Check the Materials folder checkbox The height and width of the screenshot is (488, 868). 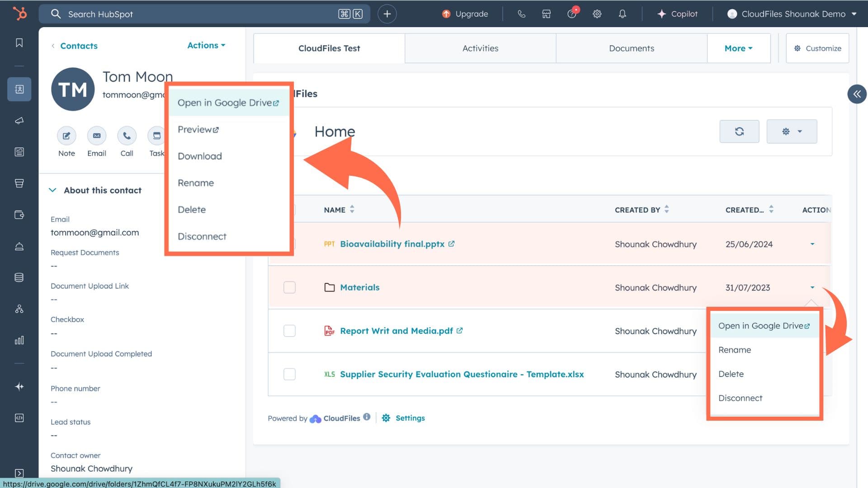point(289,287)
